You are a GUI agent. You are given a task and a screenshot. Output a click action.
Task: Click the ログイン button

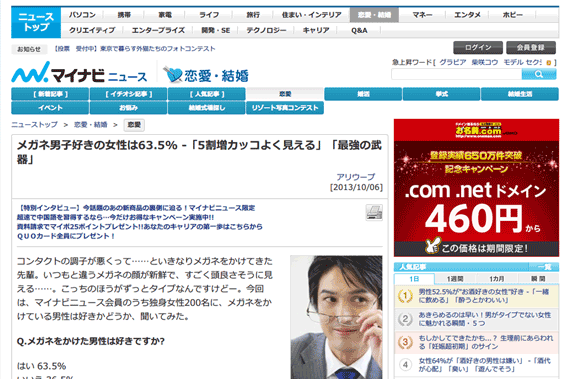coord(478,48)
